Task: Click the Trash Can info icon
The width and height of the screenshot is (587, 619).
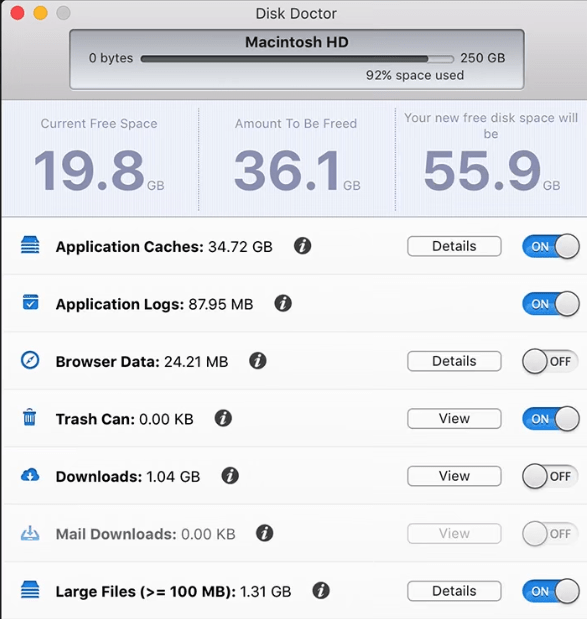Action: [x=223, y=418]
